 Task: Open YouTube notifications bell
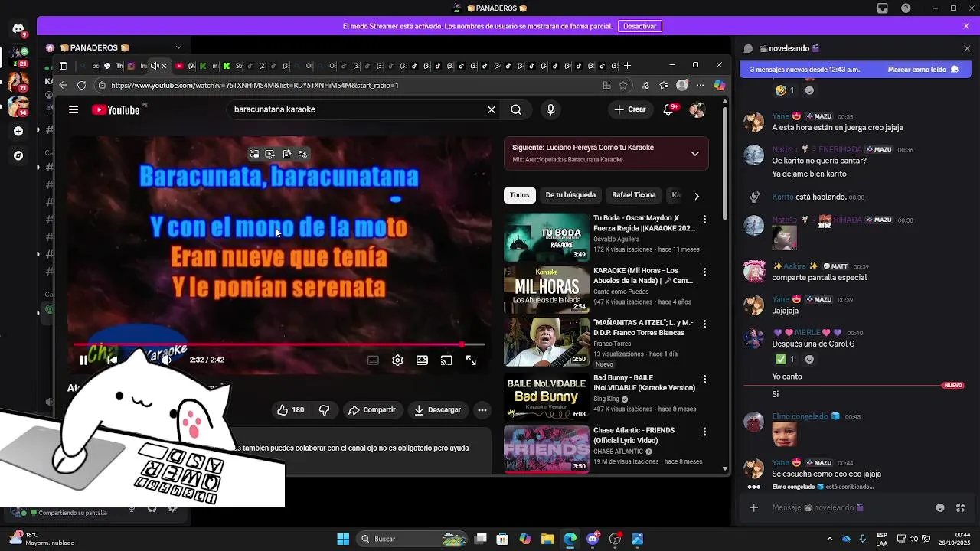point(668,109)
